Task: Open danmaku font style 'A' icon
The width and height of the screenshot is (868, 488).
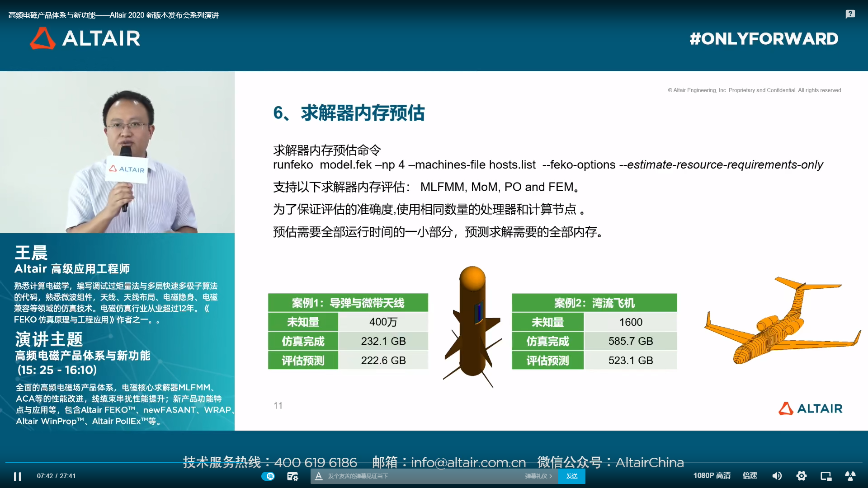Action: (x=319, y=476)
